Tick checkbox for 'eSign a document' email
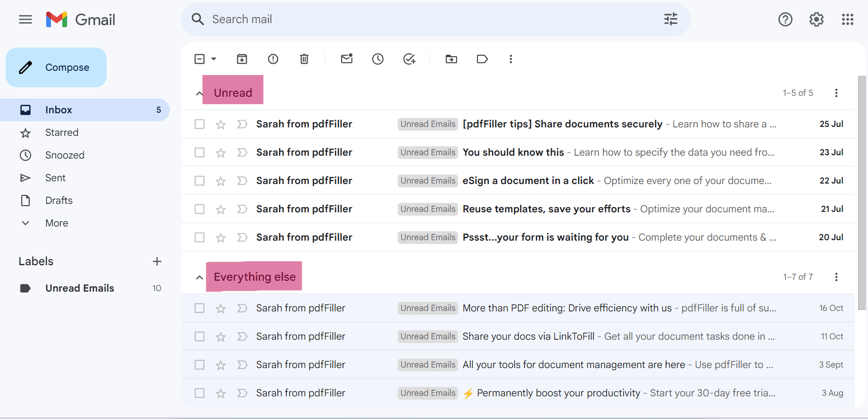The image size is (868, 419). (200, 181)
